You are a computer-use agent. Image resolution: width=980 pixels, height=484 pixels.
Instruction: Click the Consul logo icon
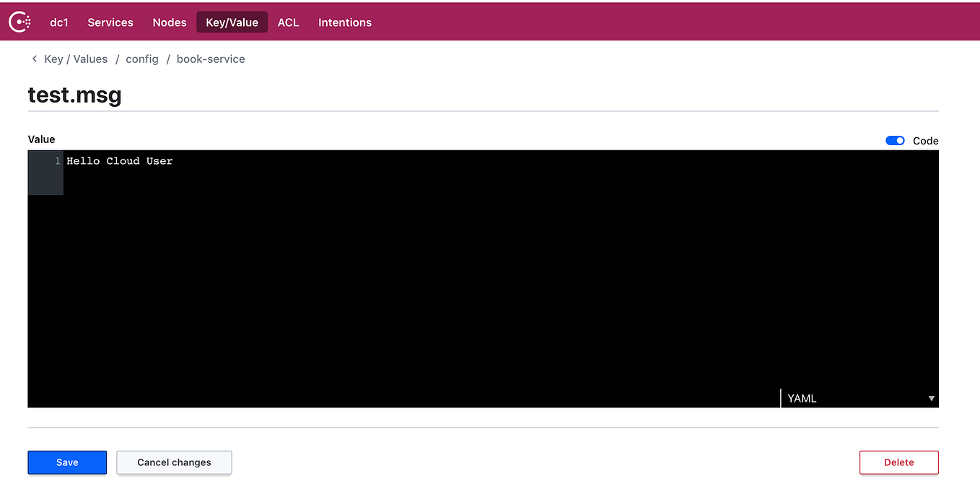click(x=19, y=21)
